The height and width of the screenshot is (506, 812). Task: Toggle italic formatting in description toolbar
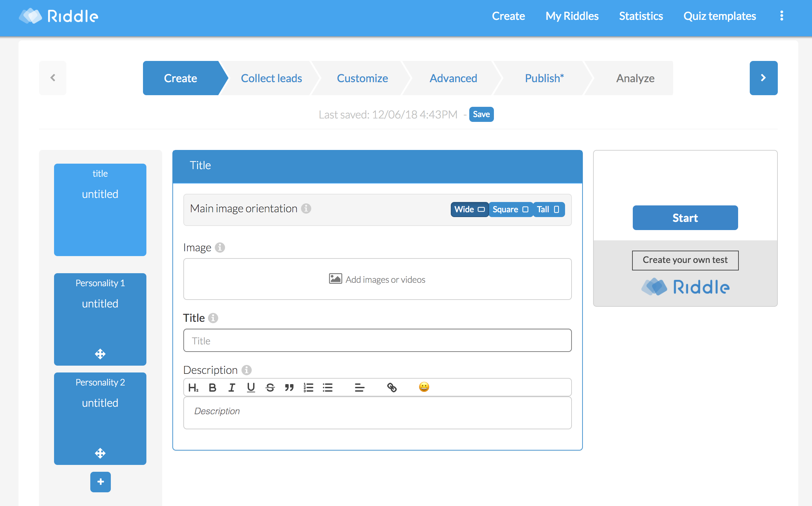click(x=232, y=387)
